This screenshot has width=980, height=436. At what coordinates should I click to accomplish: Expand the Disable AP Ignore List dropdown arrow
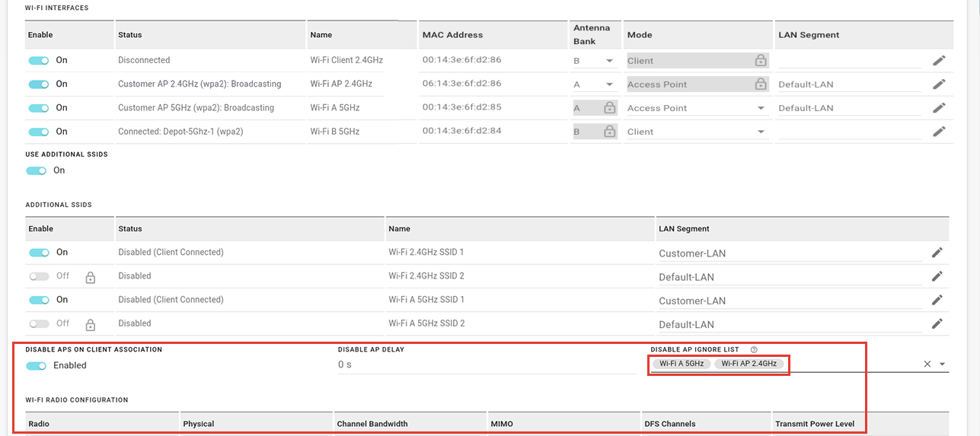pyautogui.click(x=943, y=364)
